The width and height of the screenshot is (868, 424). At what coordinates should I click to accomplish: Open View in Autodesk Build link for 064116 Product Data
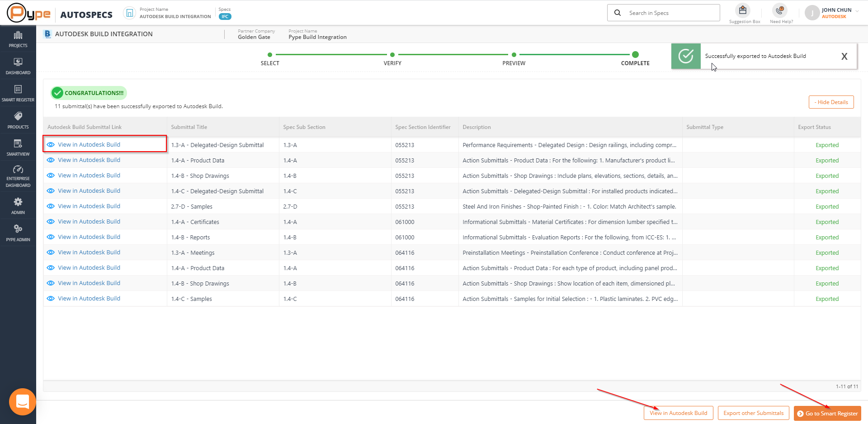[89, 268]
